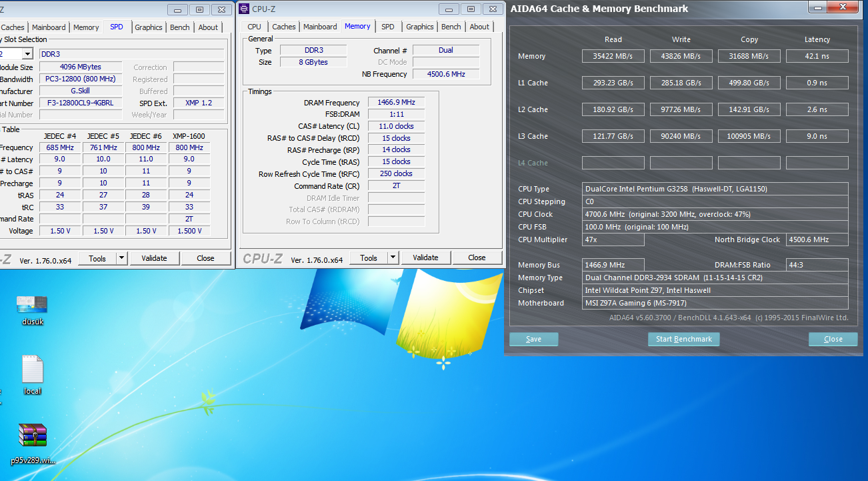Switch to Mainboard tab in CPU-Z Memory window
Viewport: 868px width, 481px height.
pos(320,27)
